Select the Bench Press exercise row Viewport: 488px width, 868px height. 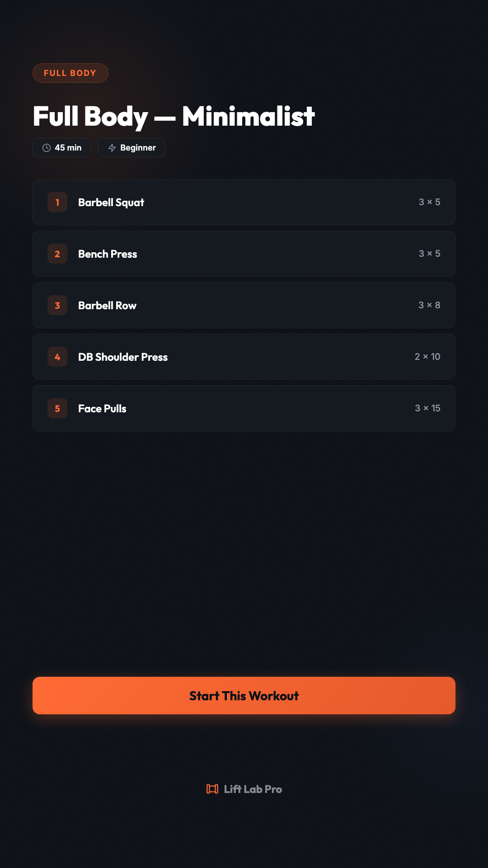click(244, 254)
